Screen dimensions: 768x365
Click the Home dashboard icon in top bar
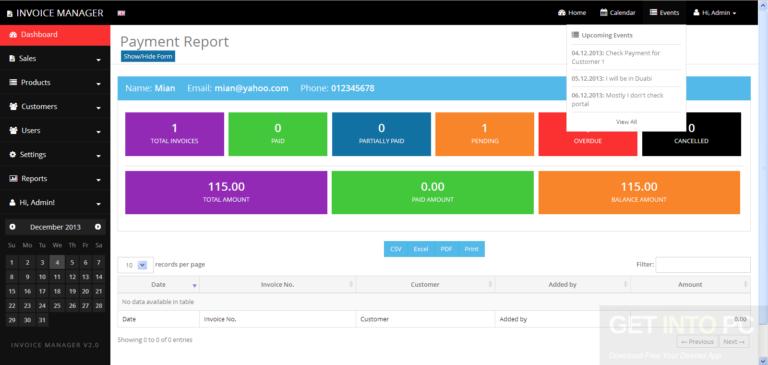point(562,13)
